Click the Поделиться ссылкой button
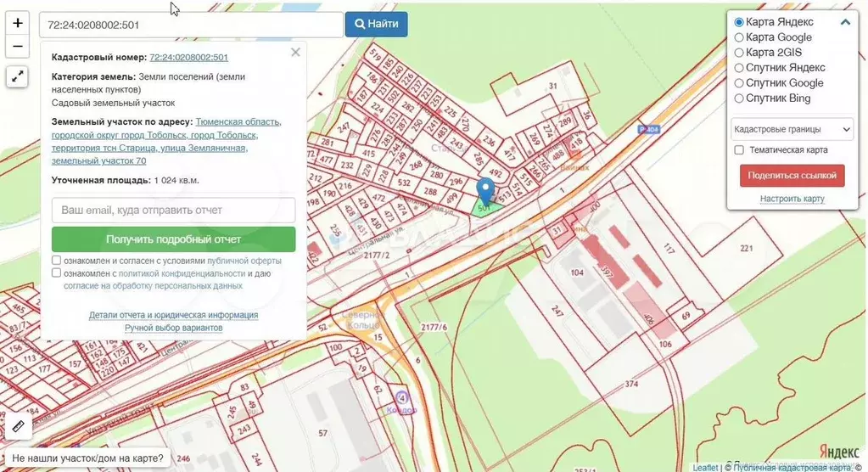The height and width of the screenshot is (472, 868). point(792,176)
